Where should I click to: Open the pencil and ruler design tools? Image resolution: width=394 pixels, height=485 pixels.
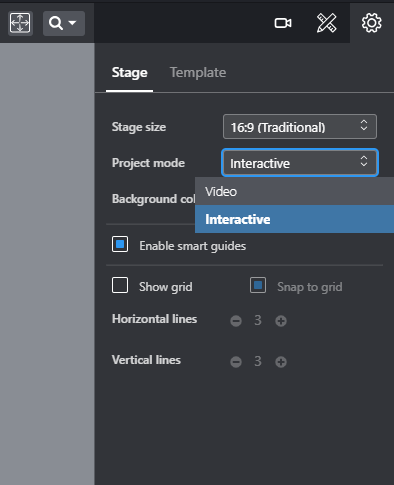click(x=326, y=23)
